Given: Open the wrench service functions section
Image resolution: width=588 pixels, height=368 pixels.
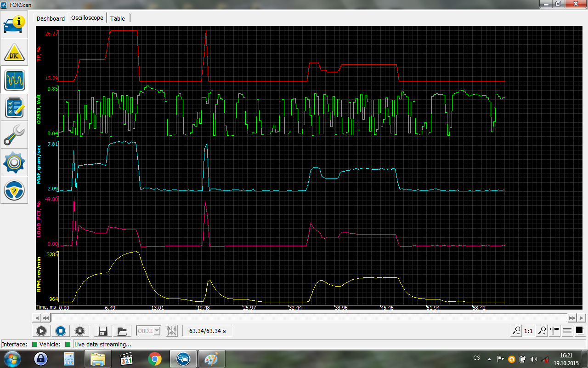Looking at the screenshot, I should (14, 135).
